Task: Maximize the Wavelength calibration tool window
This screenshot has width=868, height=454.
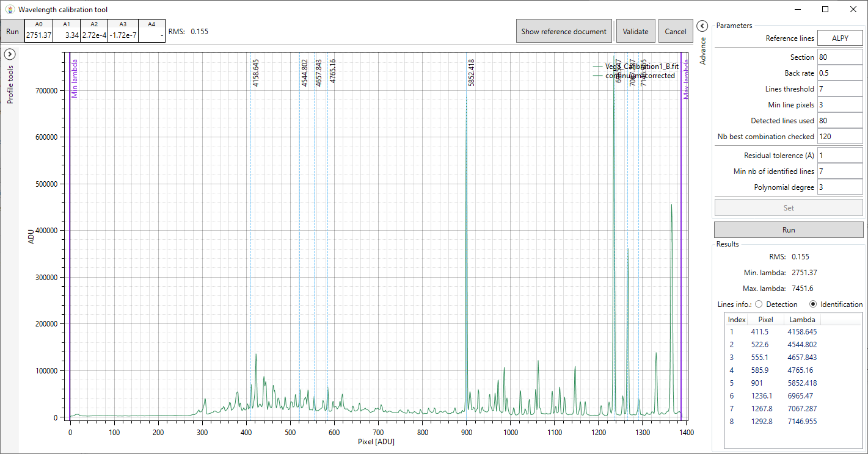Action: 825,9
